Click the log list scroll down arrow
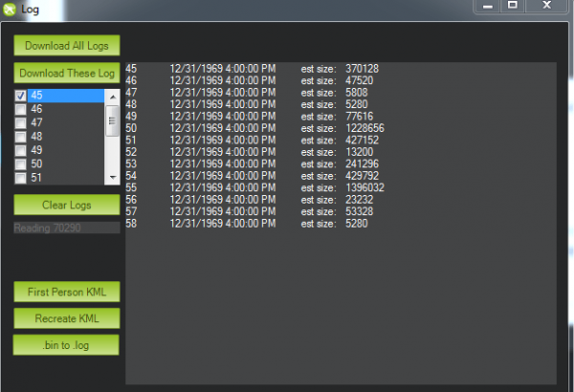 112,177
